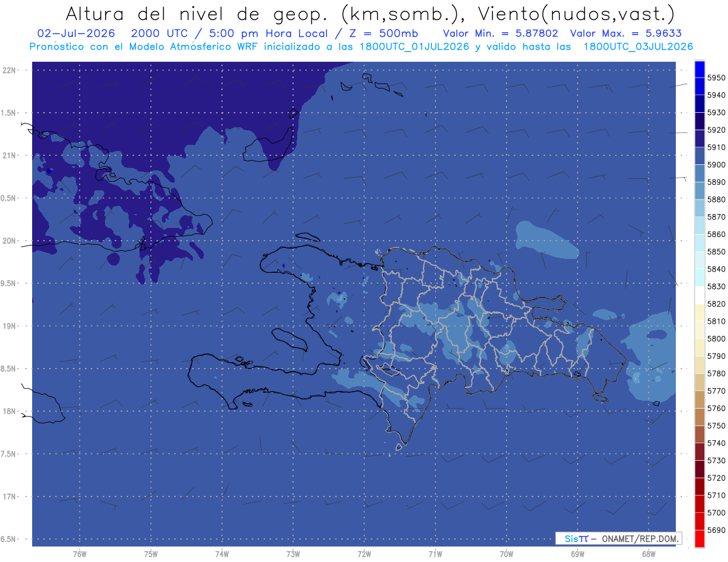This screenshot has height=562, width=728.
Task: Click the color scale label '5820'
Action: 716,304
